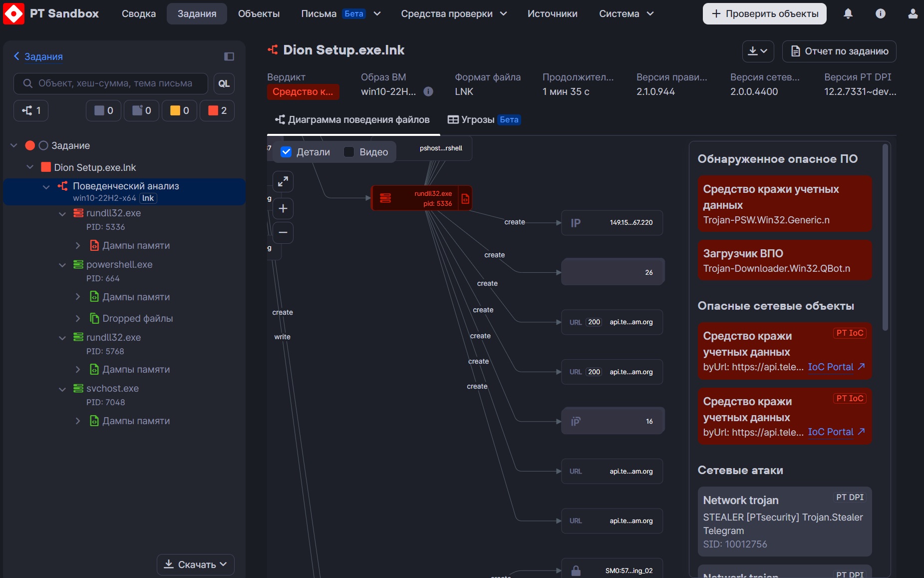Collapse the Поведенческий анализ node
This screenshot has width=924, height=578.
click(x=46, y=186)
